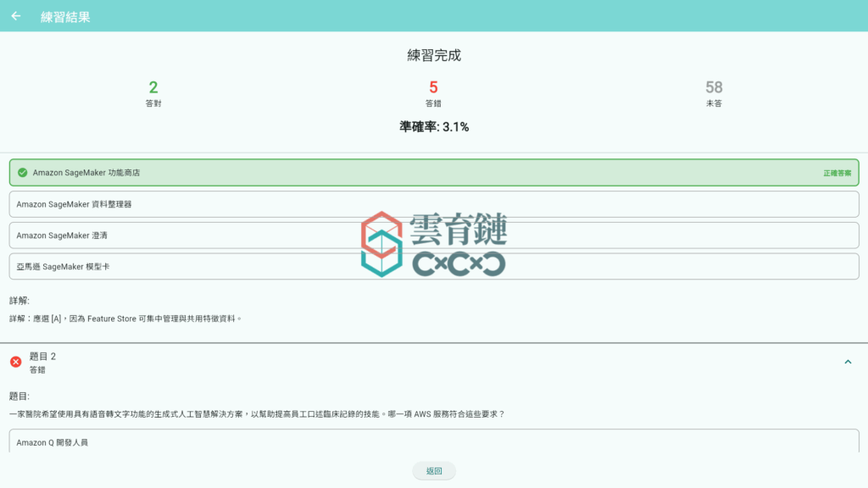Click the green 答對 count of 2
This screenshot has width=868, height=488.
point(153,87)
